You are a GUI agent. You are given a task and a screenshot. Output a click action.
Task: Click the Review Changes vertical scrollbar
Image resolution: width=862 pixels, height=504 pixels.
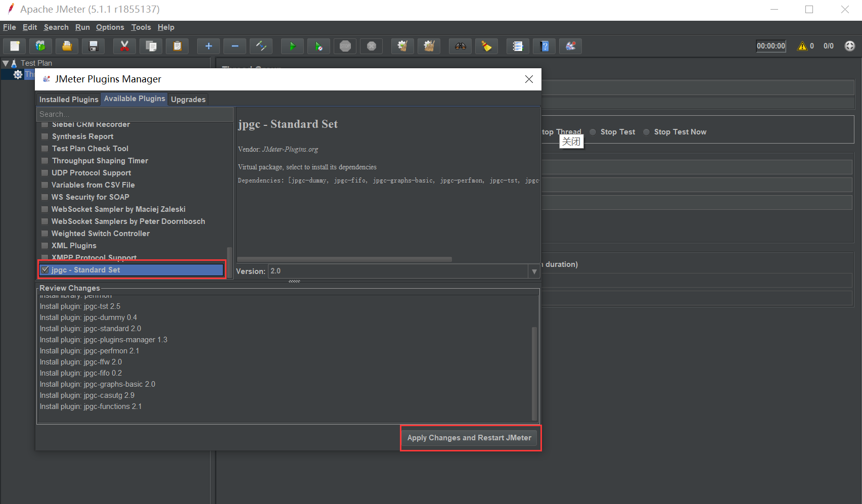point(534,373)
